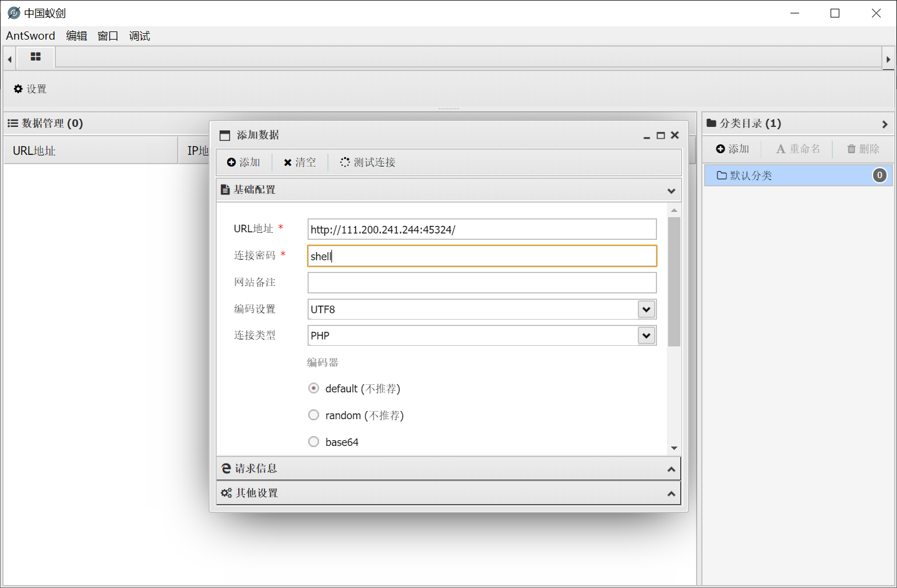Click the 网站备注 input field
The height and width of the screenshot is (588, 897).
click(x=482, y=283)
